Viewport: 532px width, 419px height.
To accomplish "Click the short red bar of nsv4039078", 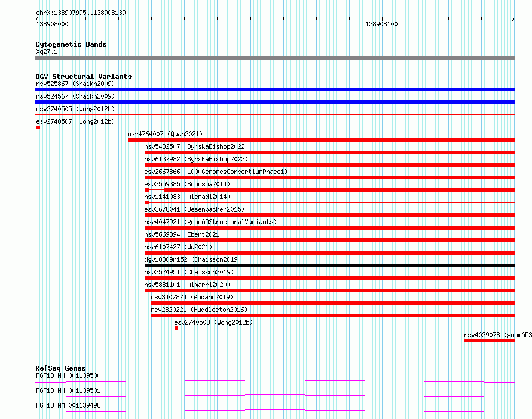I will 490,341.
